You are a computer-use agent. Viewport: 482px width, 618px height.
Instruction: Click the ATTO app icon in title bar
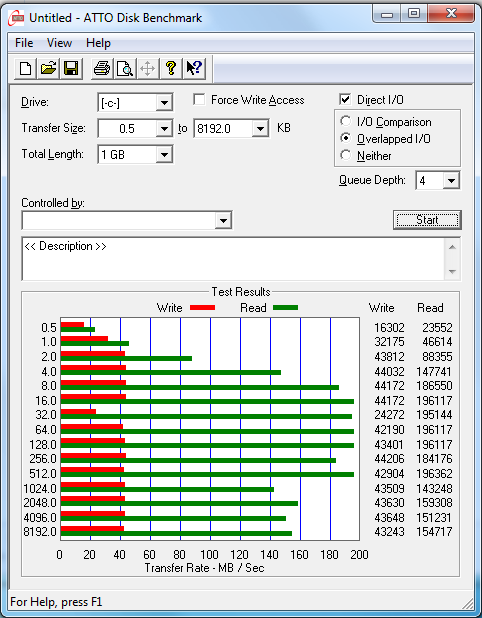point(16,18)
